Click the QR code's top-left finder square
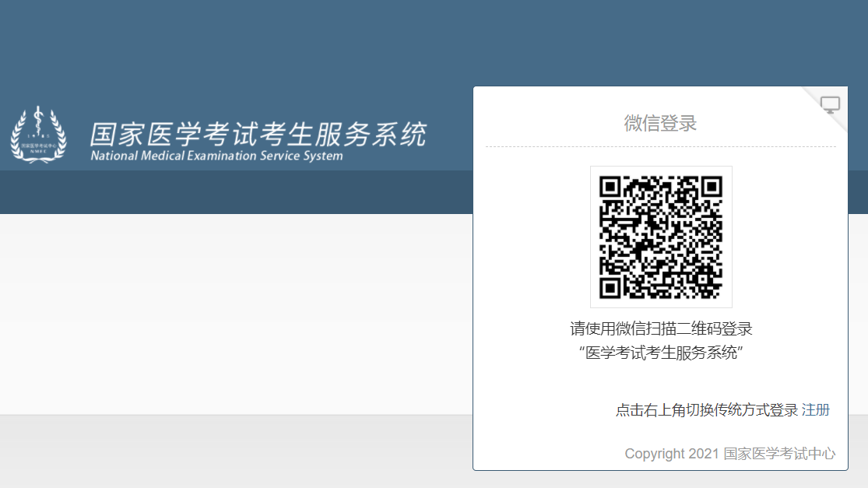The height and width of the screenshot is (488, 868). 610,187
